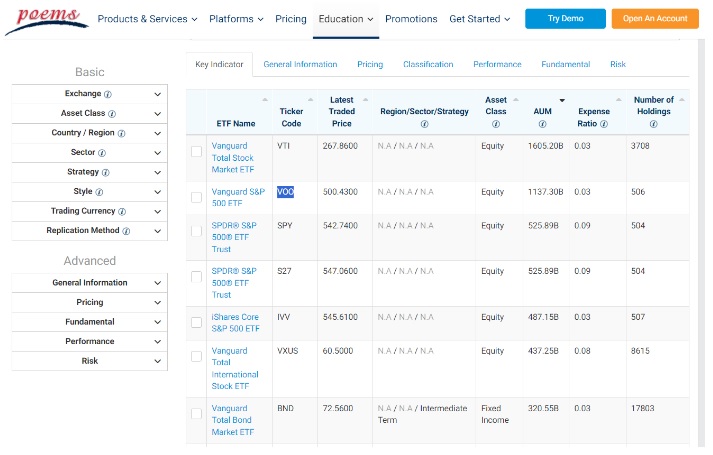The height and width of the screenshot is (455, 713).
Task: Tick checkbox for Vanguard Total Stock Market ETF
Action: pyautogui.click(x=196, y=151)
